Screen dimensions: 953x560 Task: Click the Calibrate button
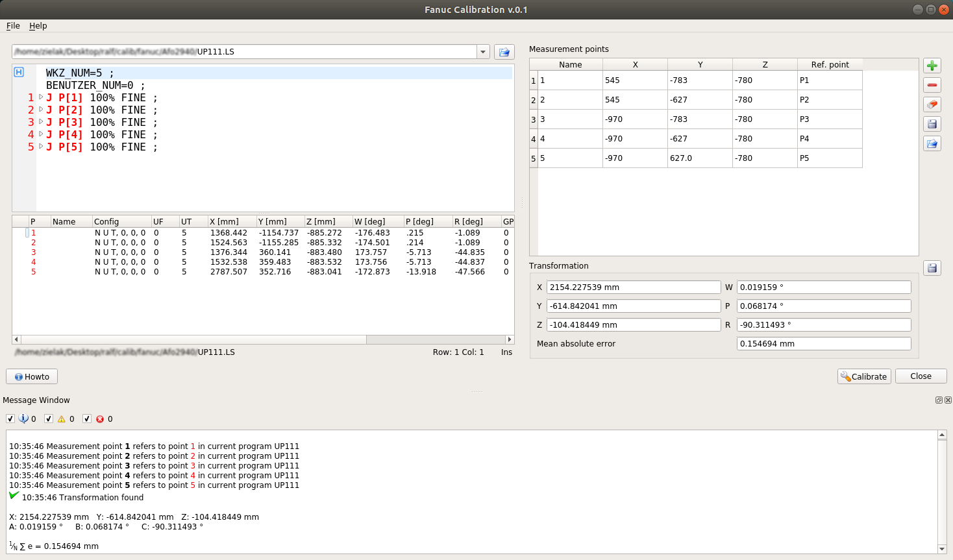pos(864,376)
